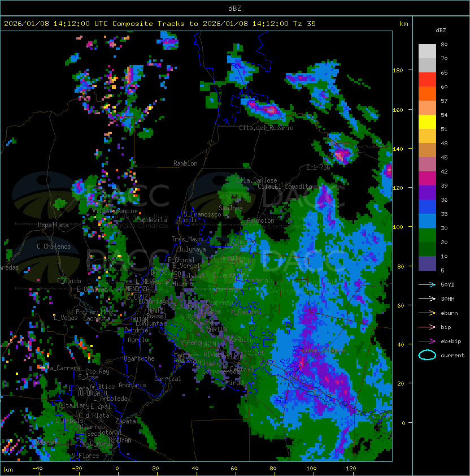Click the 'current' legend label
Viewport: 470px width, 476px height.
pyautogui.click(x=452, y=356)
